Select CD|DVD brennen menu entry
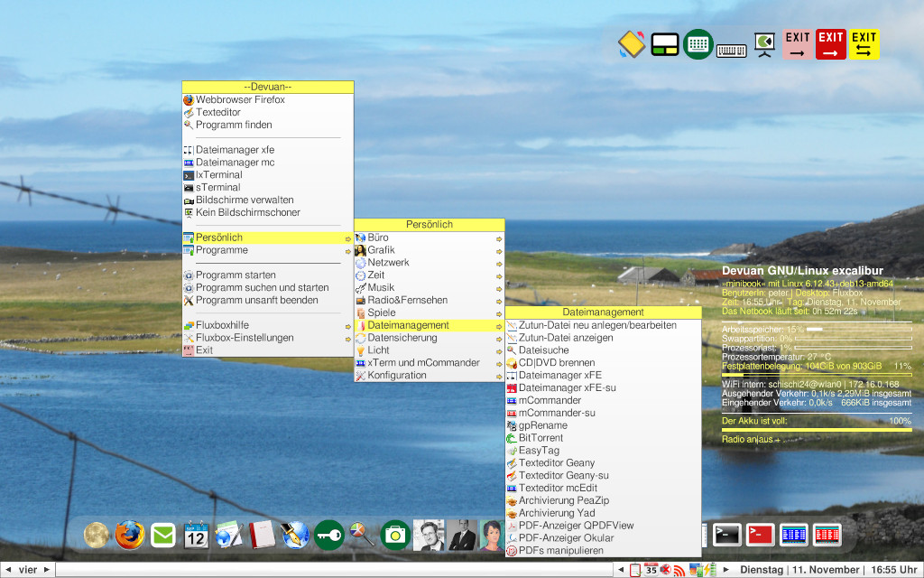This screenshot has width=924, height=578. pyautogui.click(x=556, y=363)
